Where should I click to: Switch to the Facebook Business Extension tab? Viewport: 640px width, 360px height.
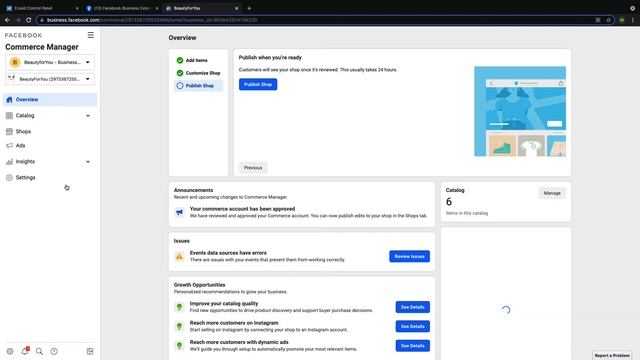click(x=122, y=8)
